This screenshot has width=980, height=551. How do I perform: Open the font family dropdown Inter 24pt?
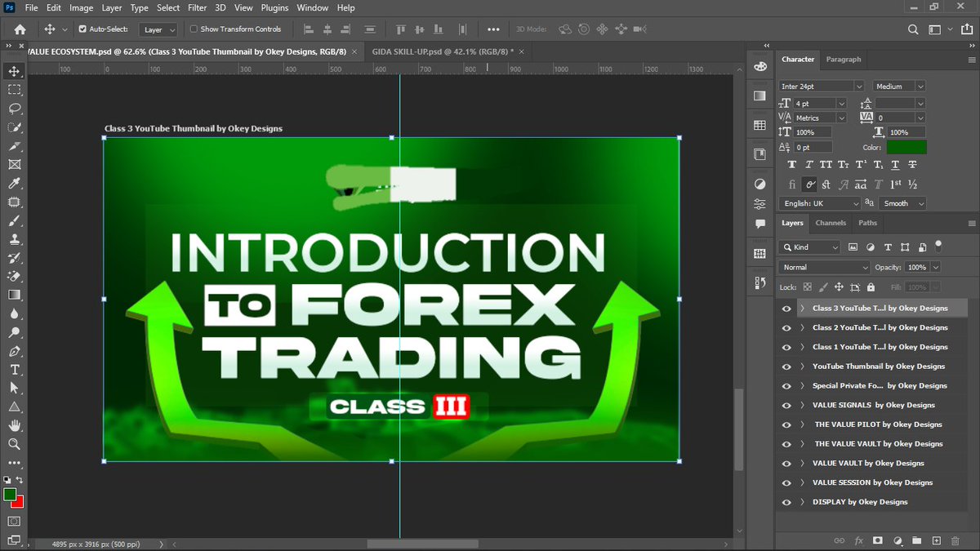(821, 86)
